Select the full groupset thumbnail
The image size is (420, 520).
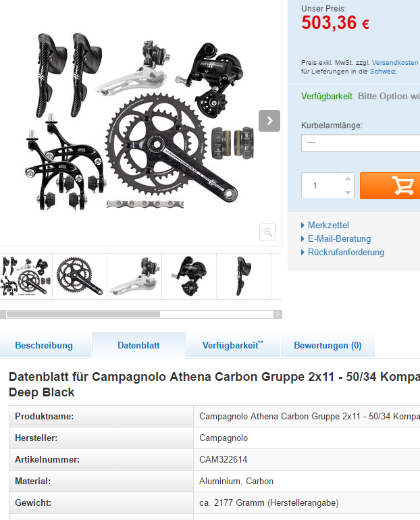[x=26, y=277]
